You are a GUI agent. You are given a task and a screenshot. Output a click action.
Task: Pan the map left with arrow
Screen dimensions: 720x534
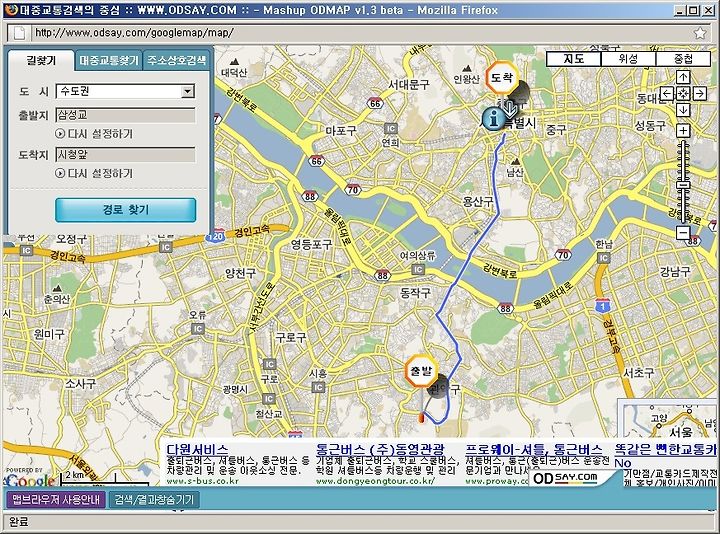tap(667, 94)
